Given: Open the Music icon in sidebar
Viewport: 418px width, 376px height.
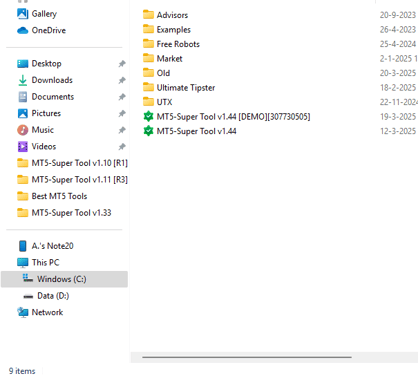Looking at the screenshot, I should pos(23,130).
